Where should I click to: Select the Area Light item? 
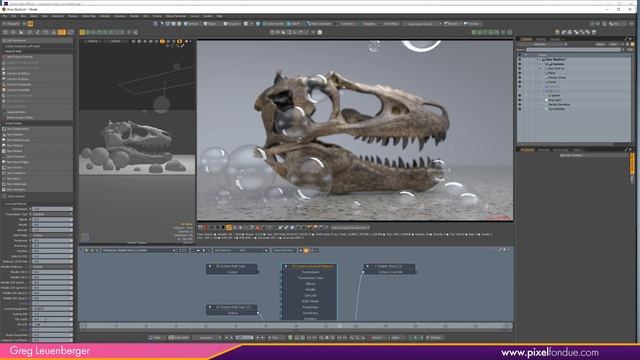tap(554, 100)
